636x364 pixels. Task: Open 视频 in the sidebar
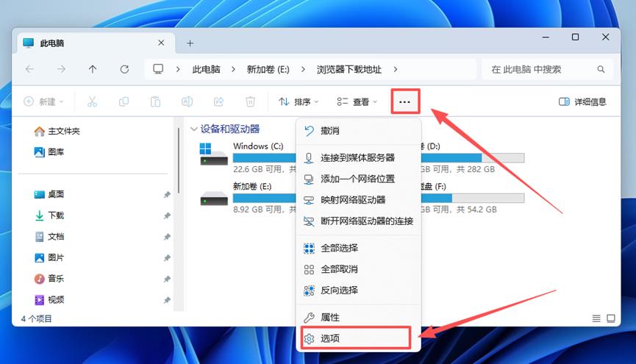(49, 300)
